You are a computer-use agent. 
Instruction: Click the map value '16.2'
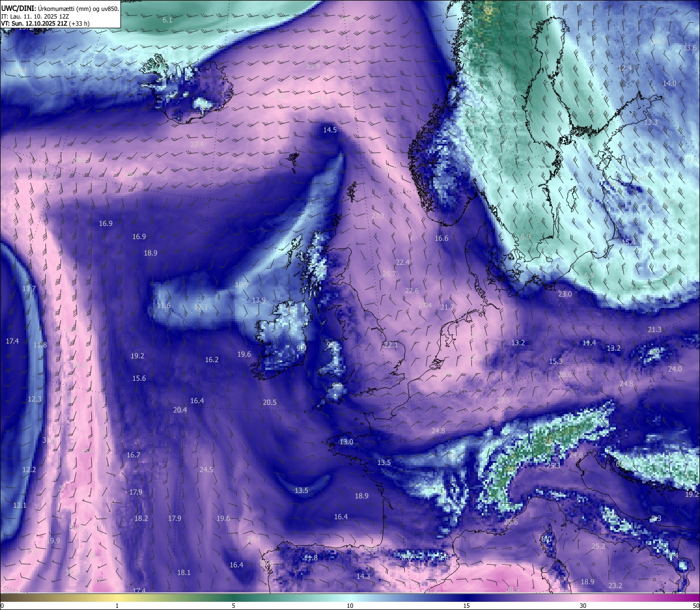[x=212, y=359]
